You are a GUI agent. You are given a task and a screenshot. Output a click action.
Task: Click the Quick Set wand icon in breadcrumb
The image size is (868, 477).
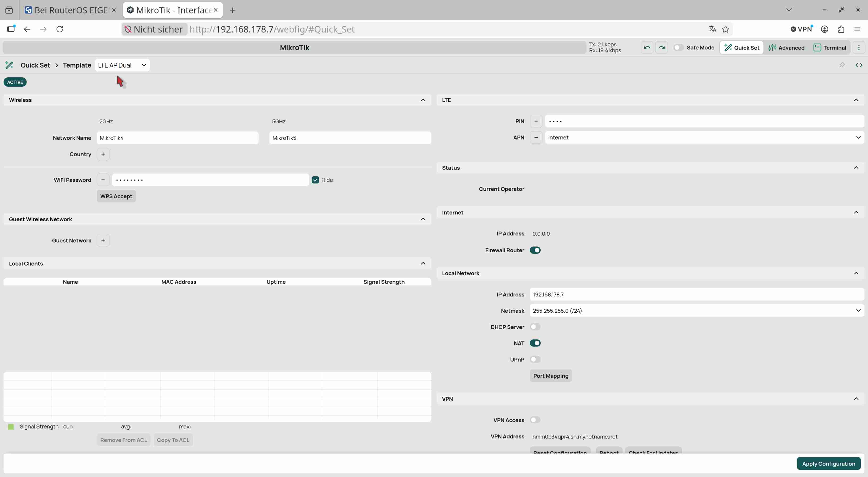[9, 65]
